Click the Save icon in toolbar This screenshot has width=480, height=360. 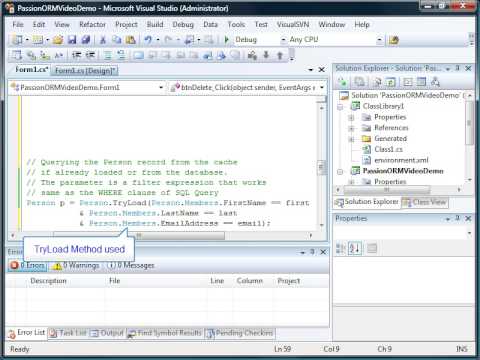[x=72, y=40]
